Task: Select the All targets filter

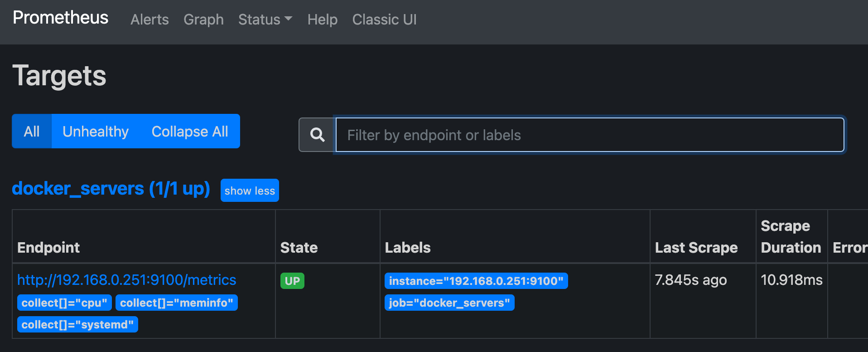Action: pyautogui.click(x=32, y=131)
